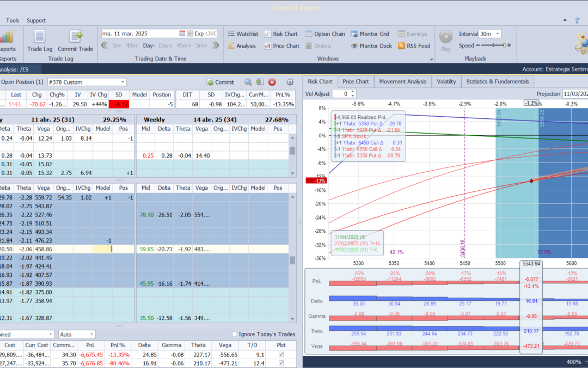Screen dimensions: 588x368
Task: Open the Trade Log window
Action: (40, 41)
